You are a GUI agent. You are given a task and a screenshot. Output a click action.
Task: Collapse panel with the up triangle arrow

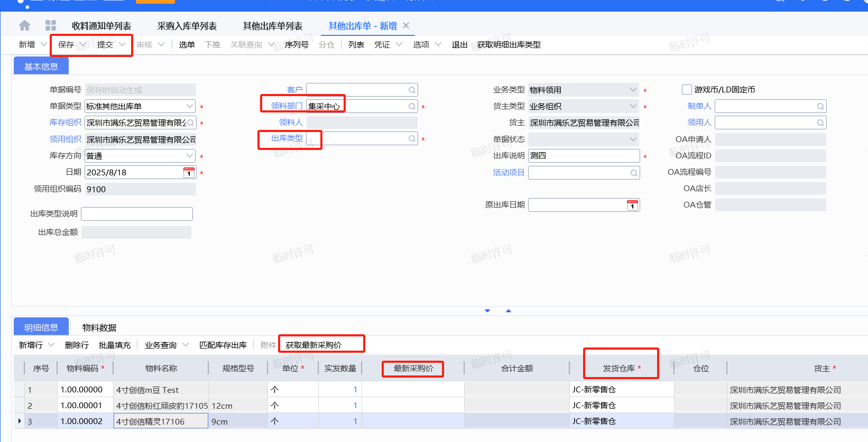coord(509,311)
